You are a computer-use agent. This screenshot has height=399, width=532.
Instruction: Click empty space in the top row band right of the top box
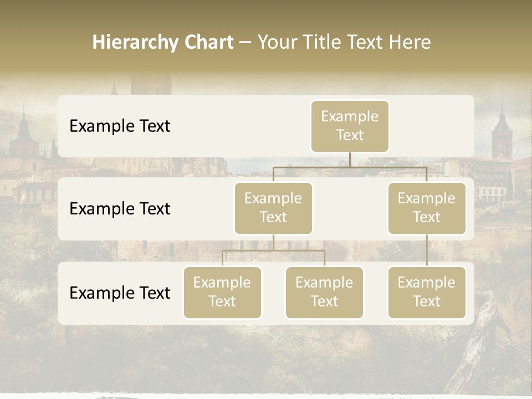tap(432, 126)
